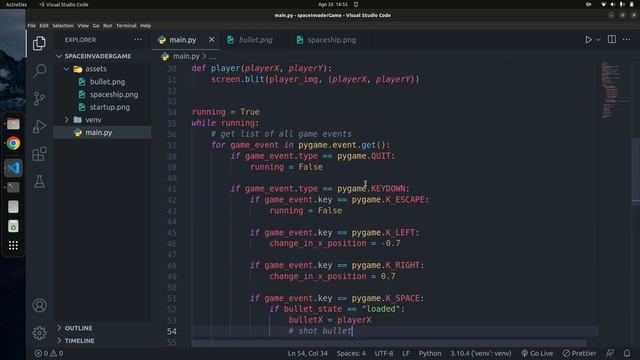Open the Manage settings gear

click(x=39, y=333)
